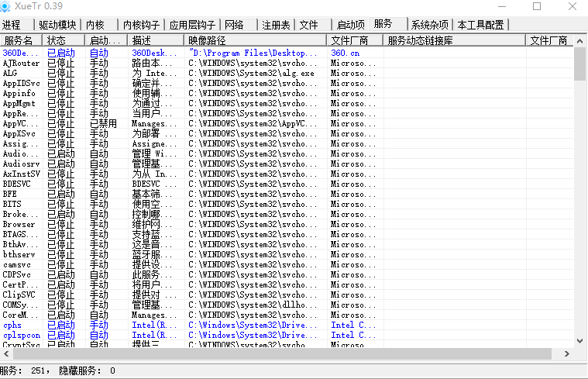Go to the 应用层钩子 tab
The height and width of the screenshot is (379, 588).
coord(193,25)
